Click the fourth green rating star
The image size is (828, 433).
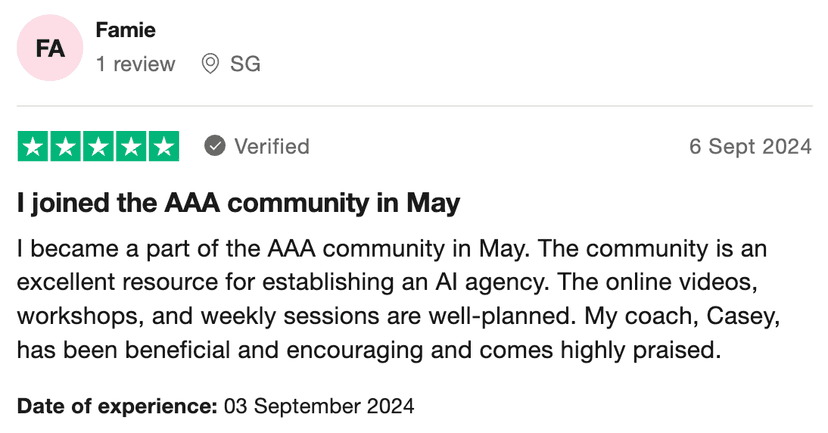[130, 146]
